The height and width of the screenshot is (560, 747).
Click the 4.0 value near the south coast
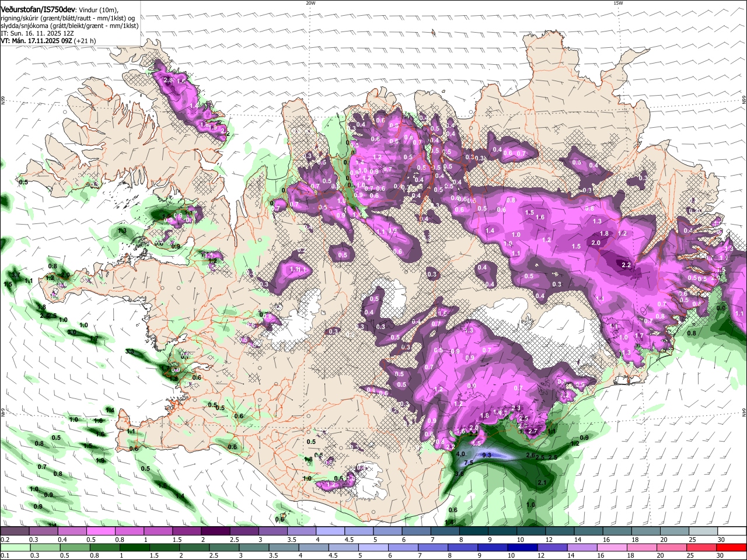click(x=460, y=454)
